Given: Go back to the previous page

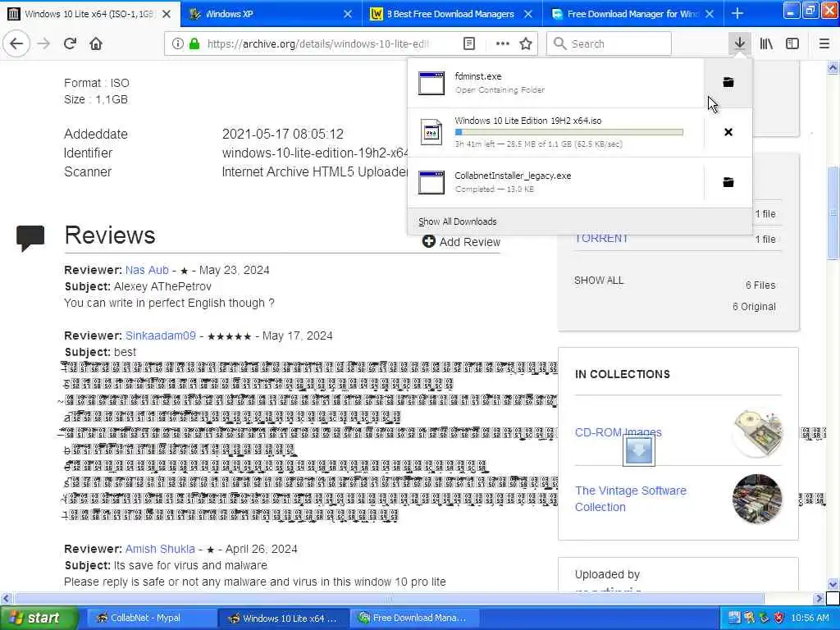Looking at the screenshot, I should point(16,43).
